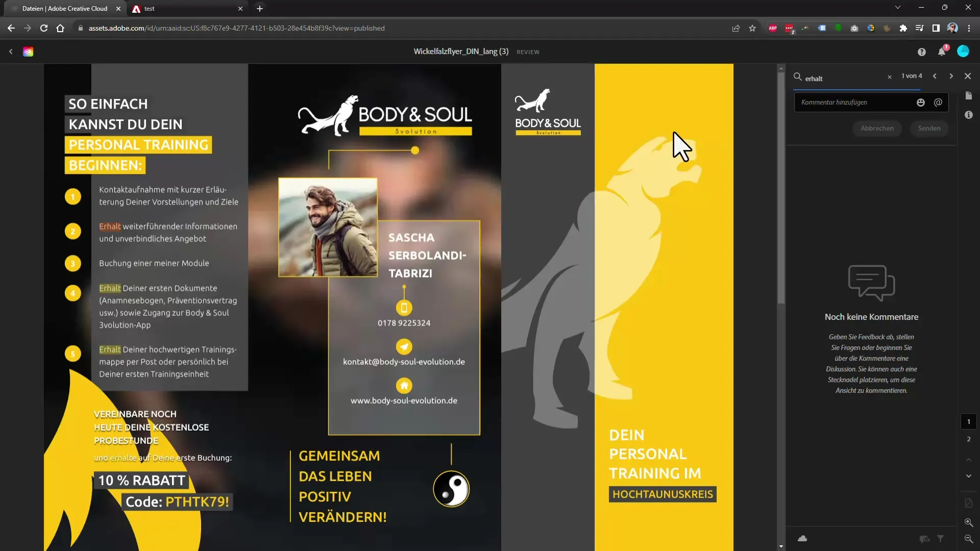This screenshot has height=551, width=980.
Task: Click the 'Erhalt' highlight in step 5
Action: pyautogui.click(x=110, y=349)
